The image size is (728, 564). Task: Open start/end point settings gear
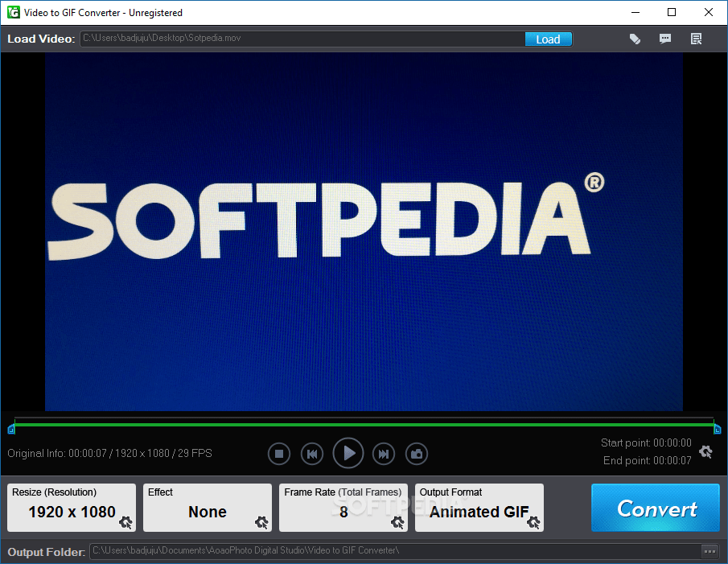click(x=705, y=451)
